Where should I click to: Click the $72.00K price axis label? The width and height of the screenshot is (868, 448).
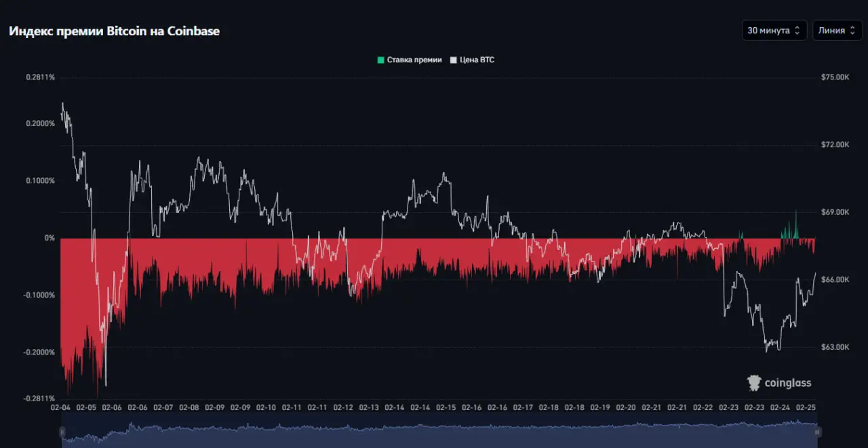point(835,145)
